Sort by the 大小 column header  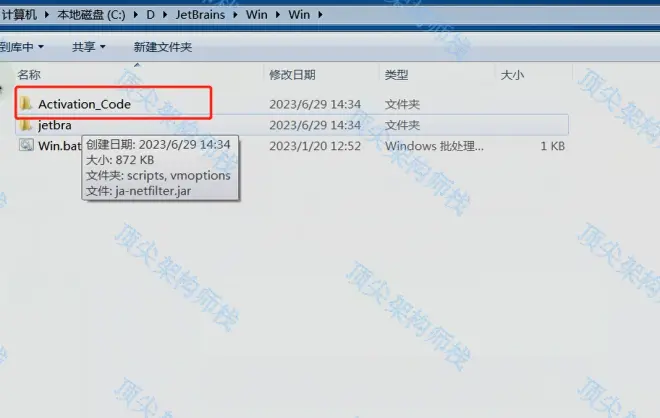click(x=512, y=75)
